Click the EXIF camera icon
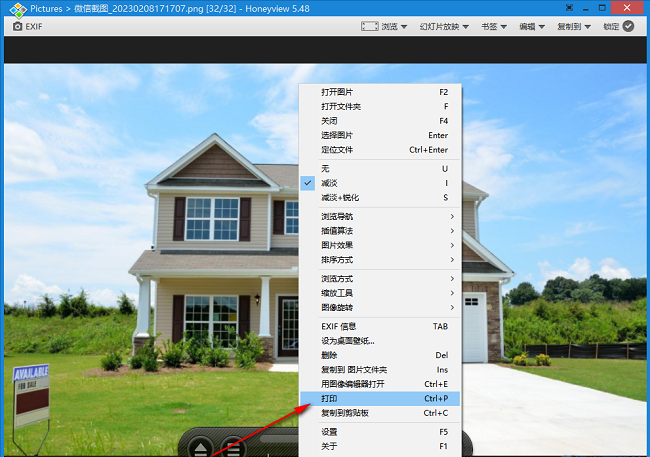Image resolution: width=650 pixels, height=457 pixels. [x=17, y=26]
